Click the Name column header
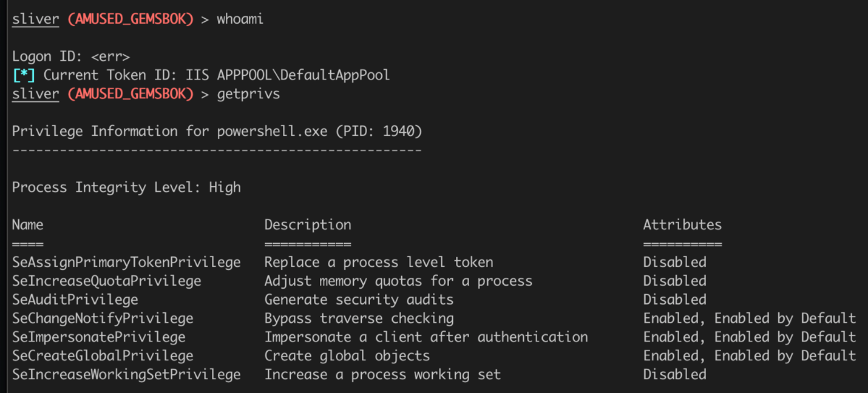The height and width of the screenshot is (393, 868). pyautogui.click(x=28, y=224)
